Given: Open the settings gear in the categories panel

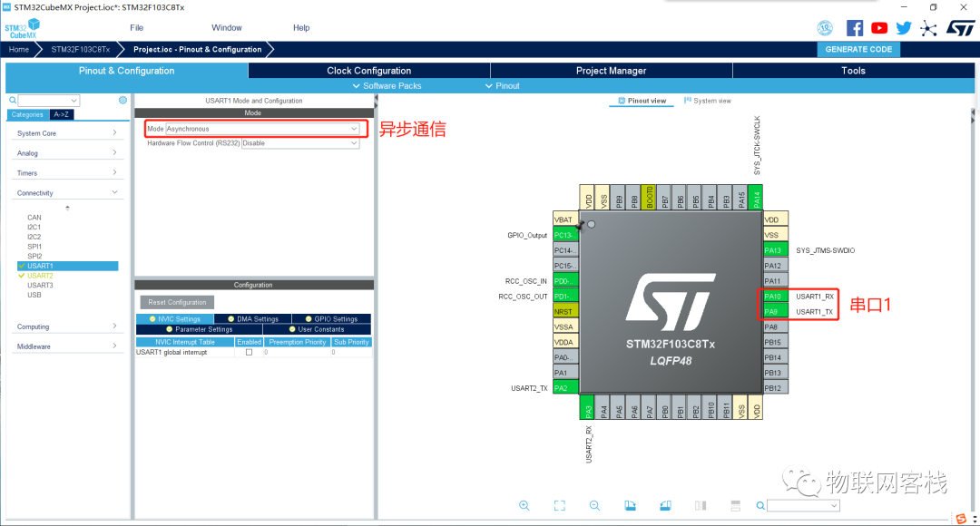Looking at the screenshot, I should pyautogui.click(x=122, y=100).
